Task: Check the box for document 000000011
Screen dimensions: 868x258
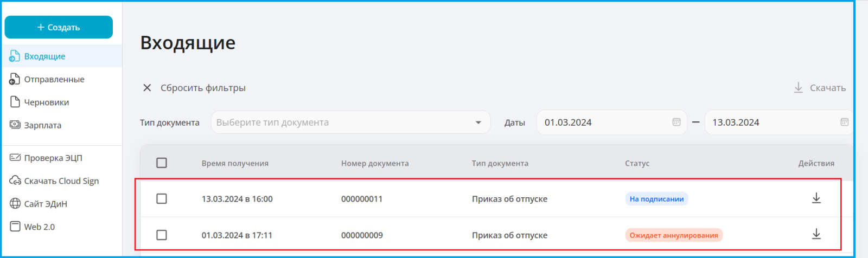Action: pos(162,199)
